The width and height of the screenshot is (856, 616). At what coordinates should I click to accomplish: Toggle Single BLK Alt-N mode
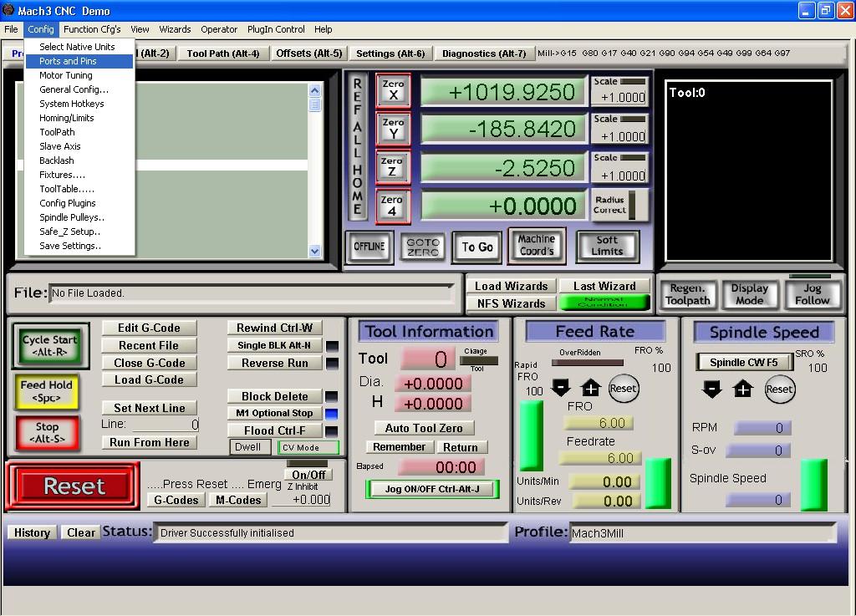tap(274, 345)
